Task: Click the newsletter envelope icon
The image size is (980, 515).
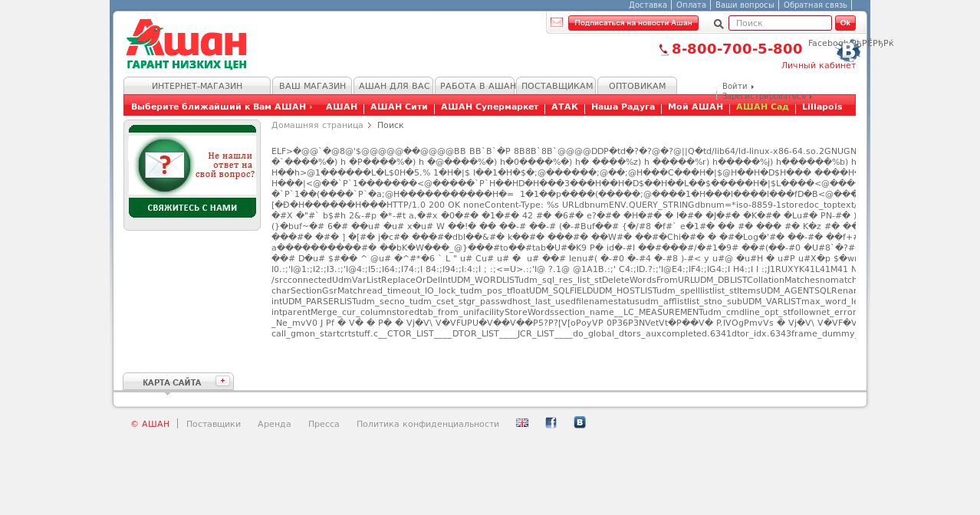Action: tap(557, 22)
